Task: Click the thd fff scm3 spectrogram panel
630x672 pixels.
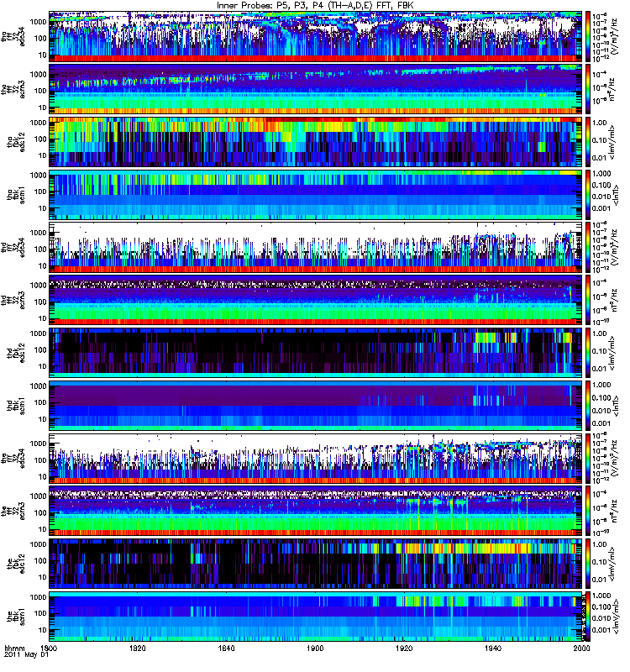Action: point(316,300)
